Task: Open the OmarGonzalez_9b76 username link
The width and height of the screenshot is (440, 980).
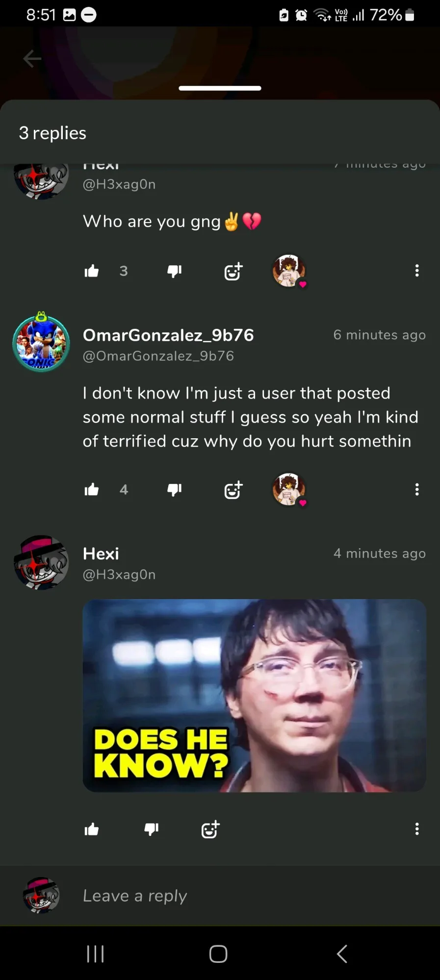Action: click(x=168, y=335)
